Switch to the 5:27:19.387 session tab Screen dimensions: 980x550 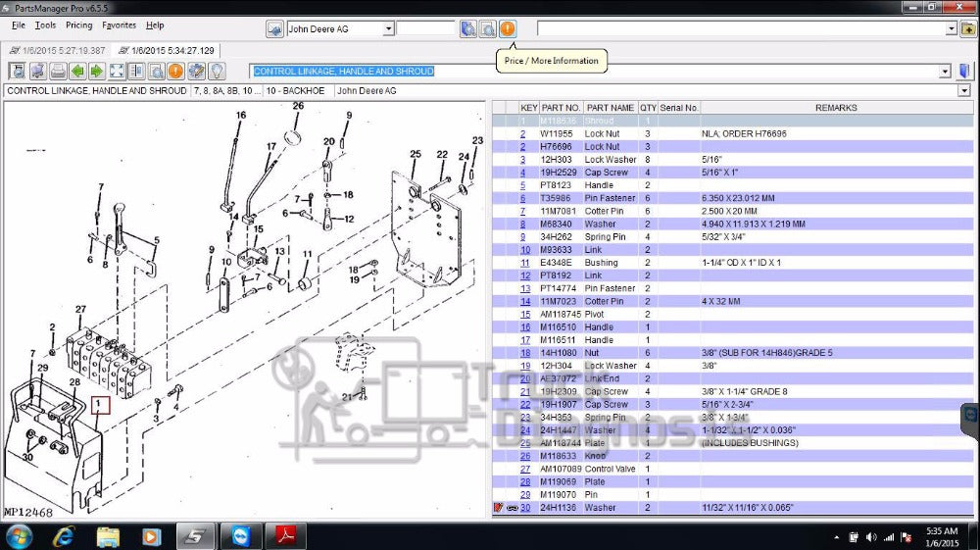(56, 50)
